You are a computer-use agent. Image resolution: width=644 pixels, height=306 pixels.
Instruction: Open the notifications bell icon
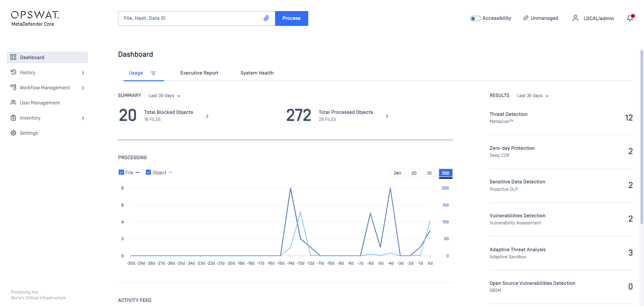630,18
